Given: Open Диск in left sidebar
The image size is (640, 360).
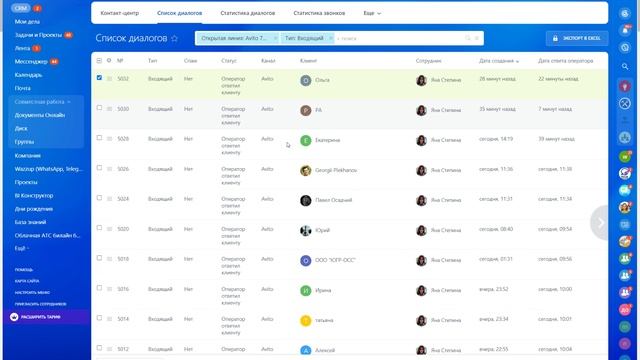Looking at the screenshot, I should pos(21,129).
